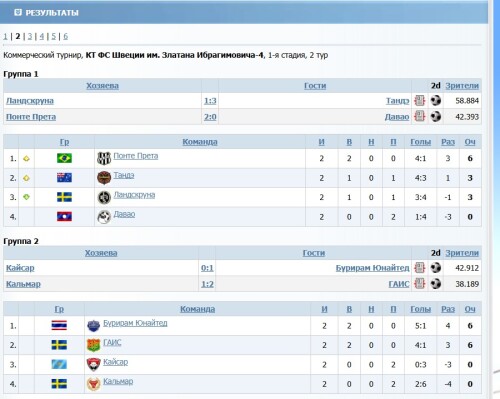Click the Результаты header icon
The width and height of the screenshot is (500, 399).
click(x=18, y=13)
